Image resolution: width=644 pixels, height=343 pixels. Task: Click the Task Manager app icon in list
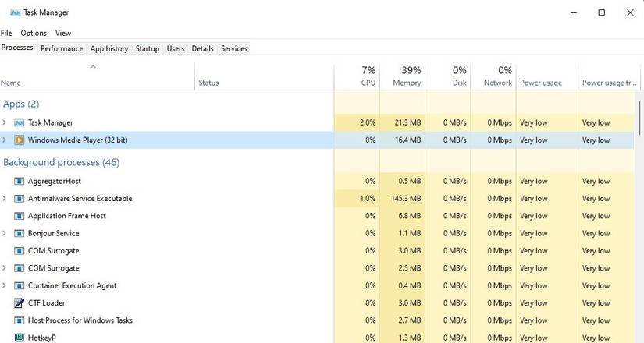point(19,122)
